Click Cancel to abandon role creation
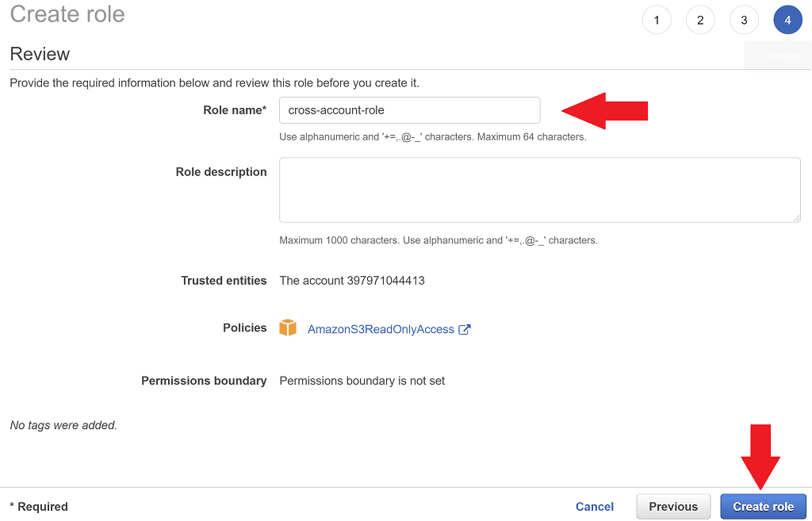 click(x=595, y=506)
